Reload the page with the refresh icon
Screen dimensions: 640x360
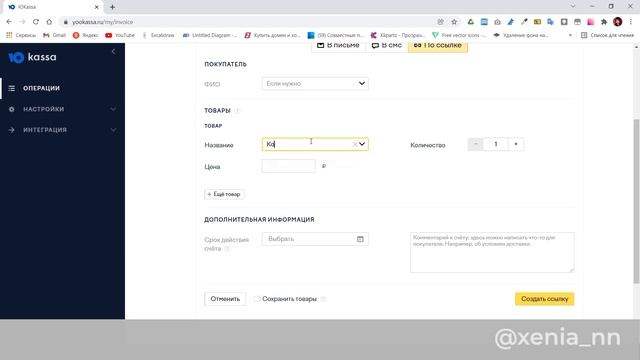point(36,22)
